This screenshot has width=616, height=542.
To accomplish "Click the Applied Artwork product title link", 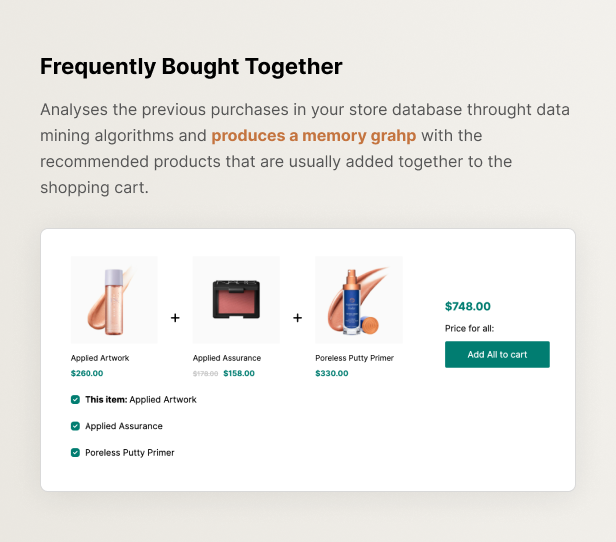I will point(100,358).
